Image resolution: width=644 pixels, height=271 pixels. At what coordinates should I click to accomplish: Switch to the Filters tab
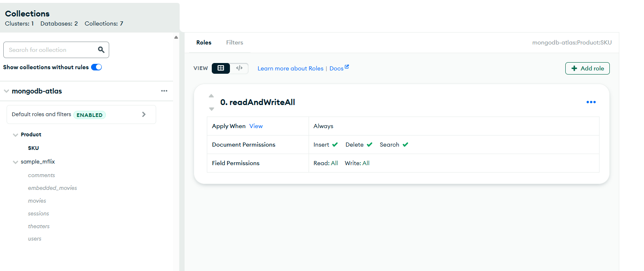(234, 42)
